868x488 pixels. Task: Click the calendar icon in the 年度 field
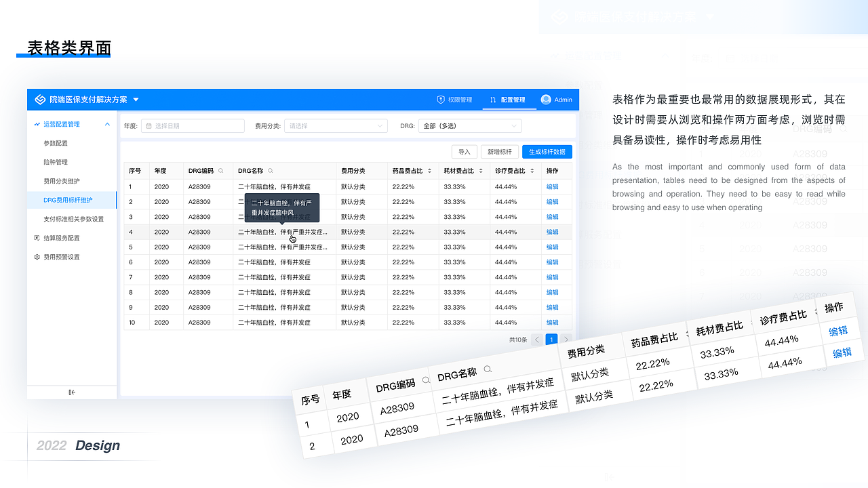(x=149, y=126)
